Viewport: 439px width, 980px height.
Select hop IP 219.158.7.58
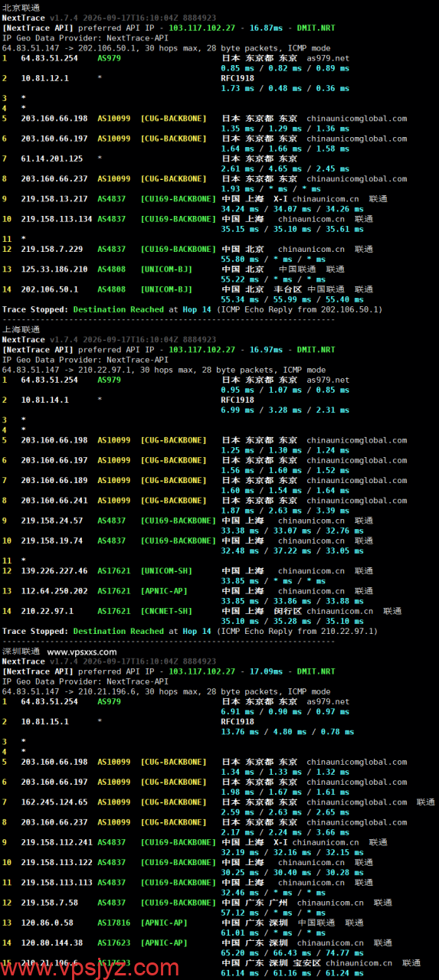pos(50,903)
